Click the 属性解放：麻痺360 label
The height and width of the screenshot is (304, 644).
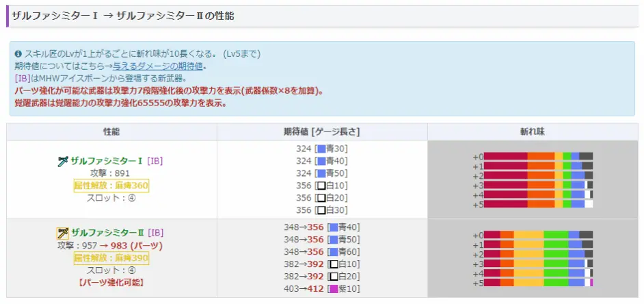click(x=111, y=186)
